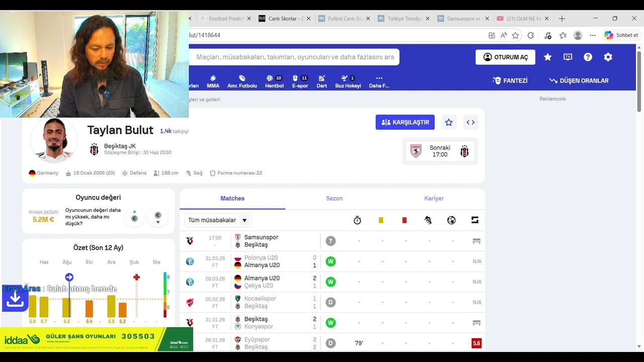This screenshot has height=362, width=644.
Task: Switch to Futbol Canlı Son browser tab
Action: [x=345, y=19]
